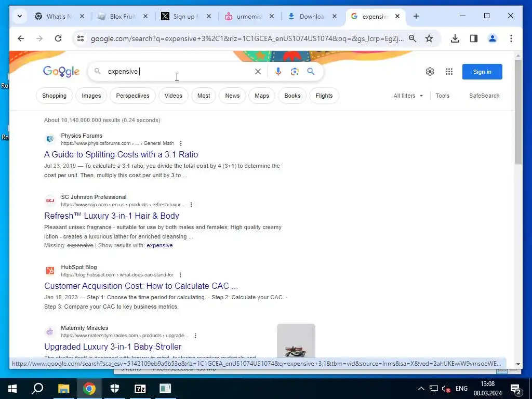Close the Blox Fruit tab

coord(145,16)
